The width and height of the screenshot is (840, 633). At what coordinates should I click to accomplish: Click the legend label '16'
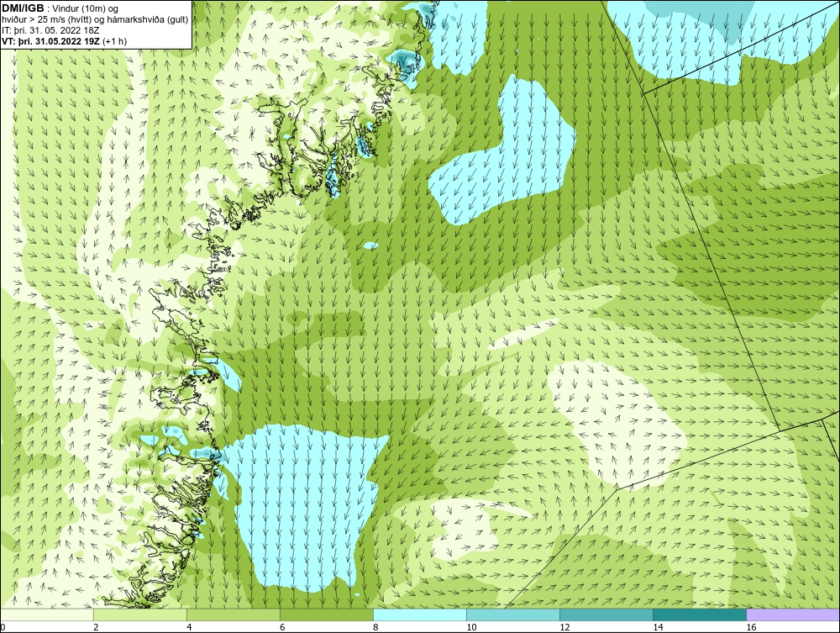[751, 627]
